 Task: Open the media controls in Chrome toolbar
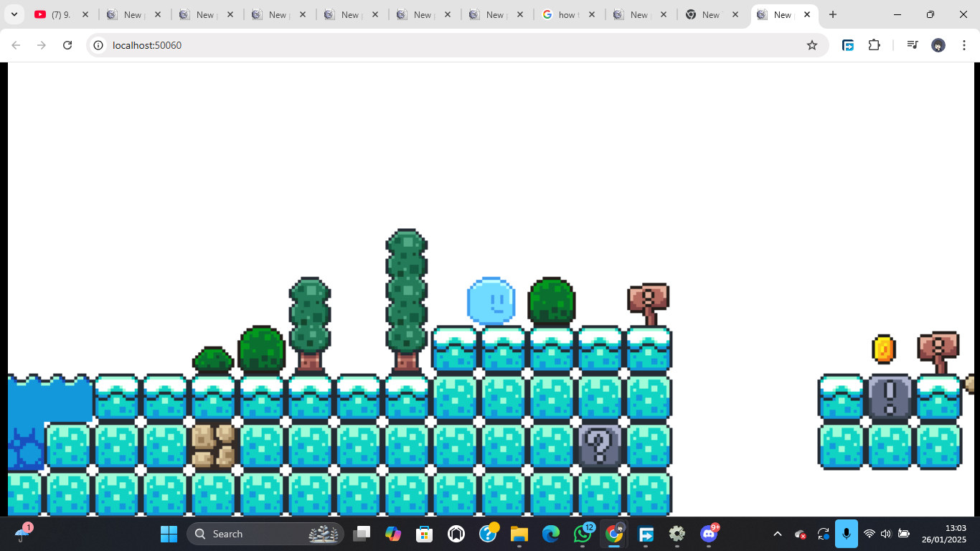[x=912, y=45]
